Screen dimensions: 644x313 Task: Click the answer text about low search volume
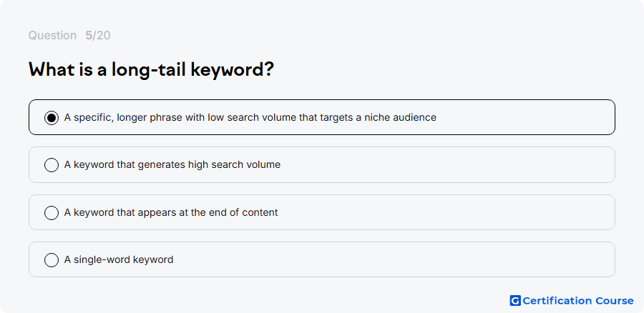250,118
